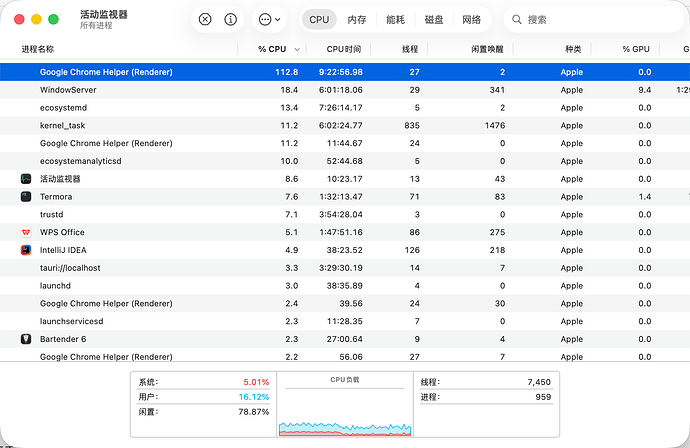This screenshot has height=448, width=690.
Task: Click the search magnifier icon
Action: [517, 19]
